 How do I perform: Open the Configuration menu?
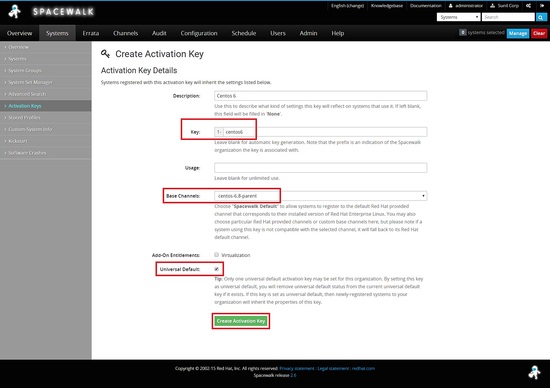[199, 33]
